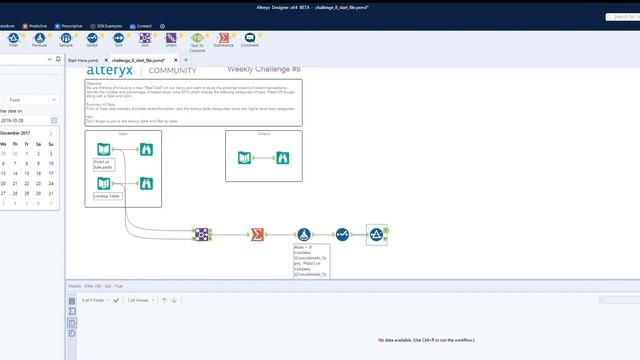
Task: Go to next month in the calendar
Action: click(x=51, y=133)
